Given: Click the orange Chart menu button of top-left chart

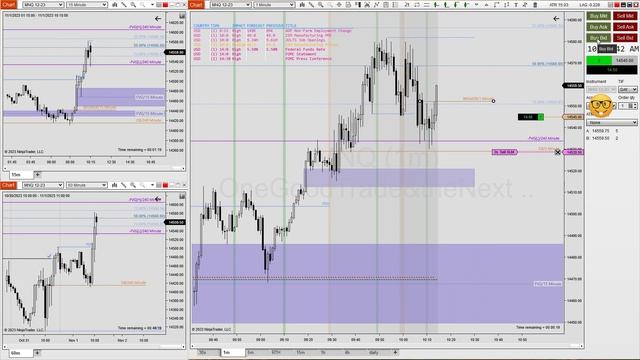Looking at the screenshot, I should tap(8, 4).
